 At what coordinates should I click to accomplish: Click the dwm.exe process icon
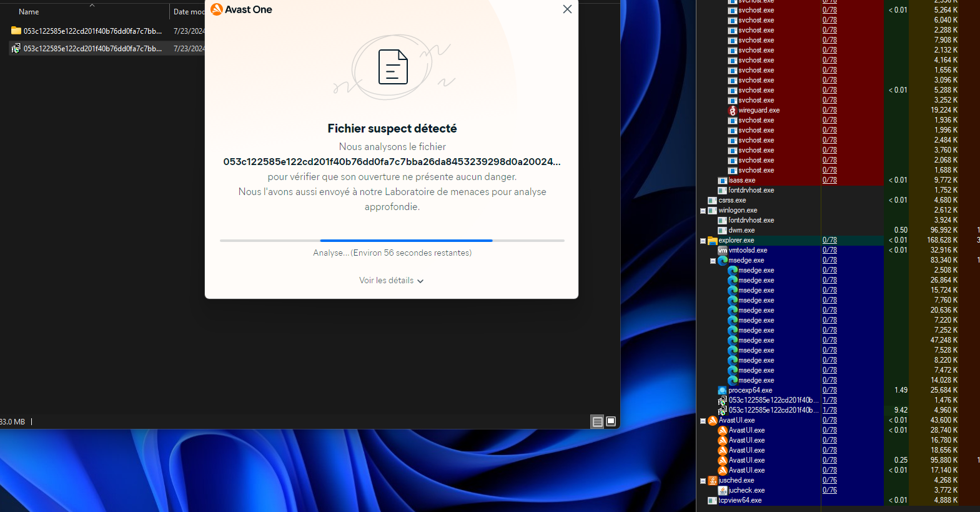coord(723,230)
